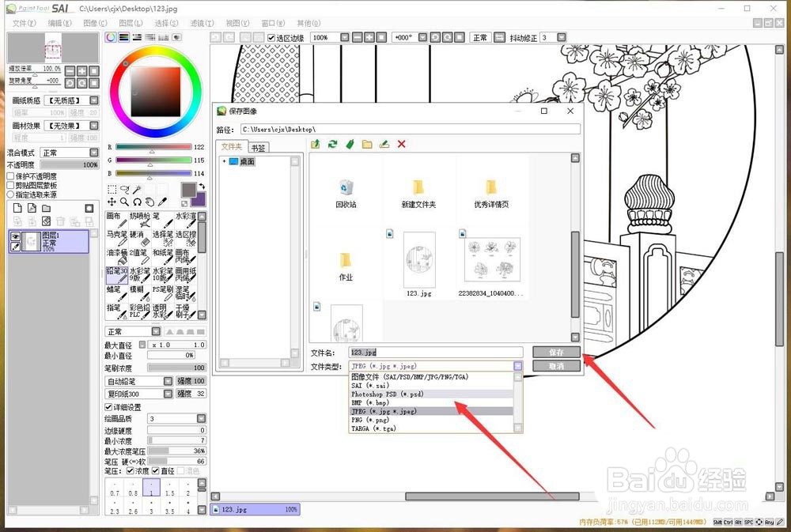The width and height of the screenshot is (791, 532).
Task: Select brush size 2.6 in size list
Action: tap(133, 507)
